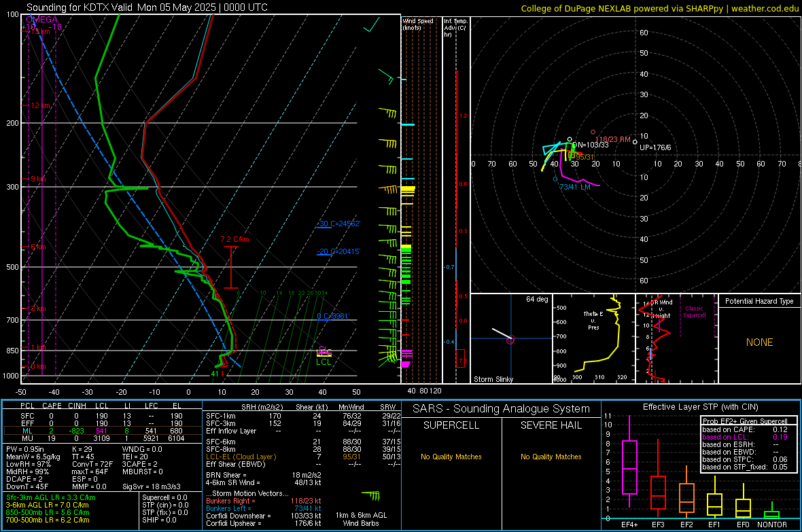The height and width of the screenshot is (532, 802).
Task: Click the 7.2 C/km lapse rate label
Action: tap(234, 239)
